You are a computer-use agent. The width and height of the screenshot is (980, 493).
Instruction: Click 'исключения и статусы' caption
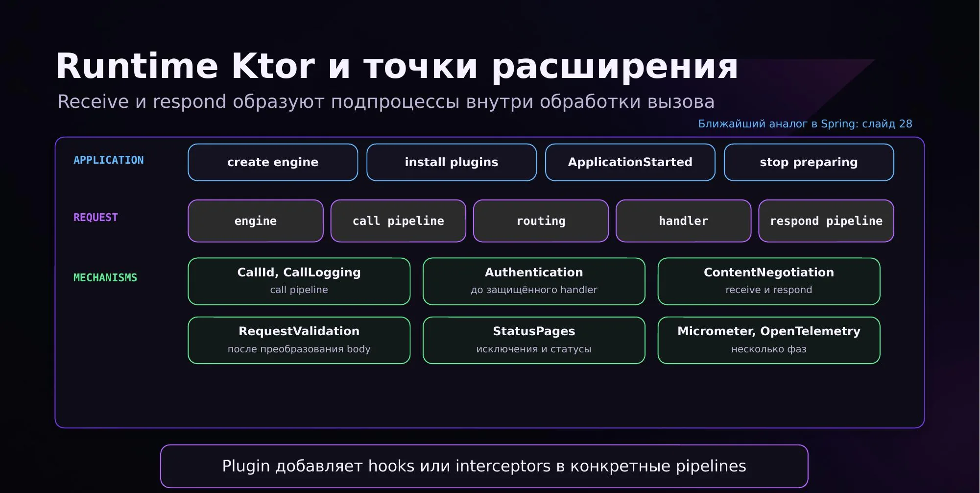click(x=534, y=349)
